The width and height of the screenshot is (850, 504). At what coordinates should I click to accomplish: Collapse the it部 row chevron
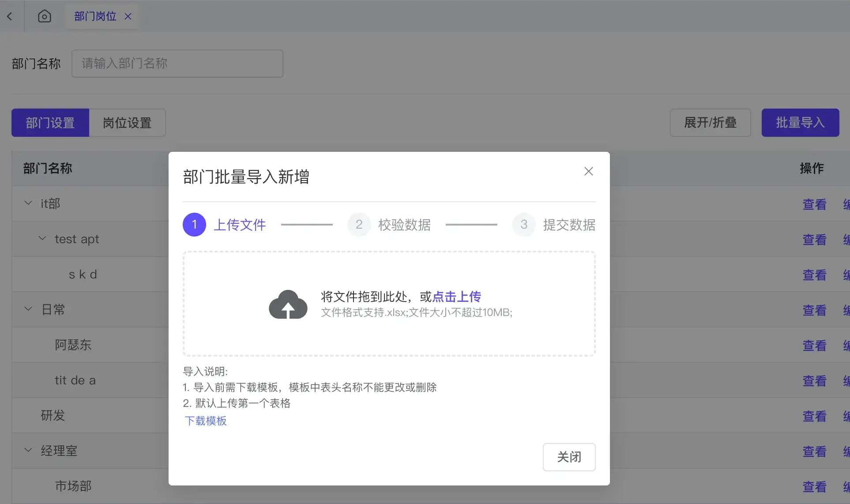(28, 203)
